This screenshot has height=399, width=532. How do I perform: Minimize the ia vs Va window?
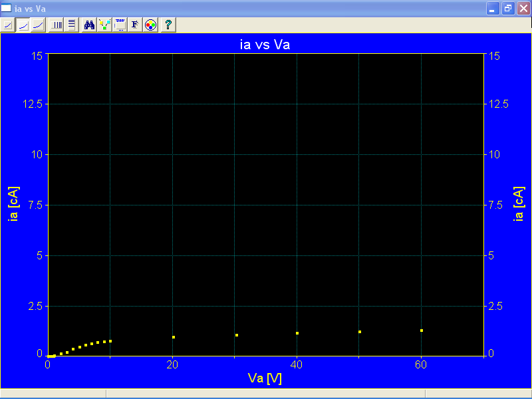pos(493,9)
